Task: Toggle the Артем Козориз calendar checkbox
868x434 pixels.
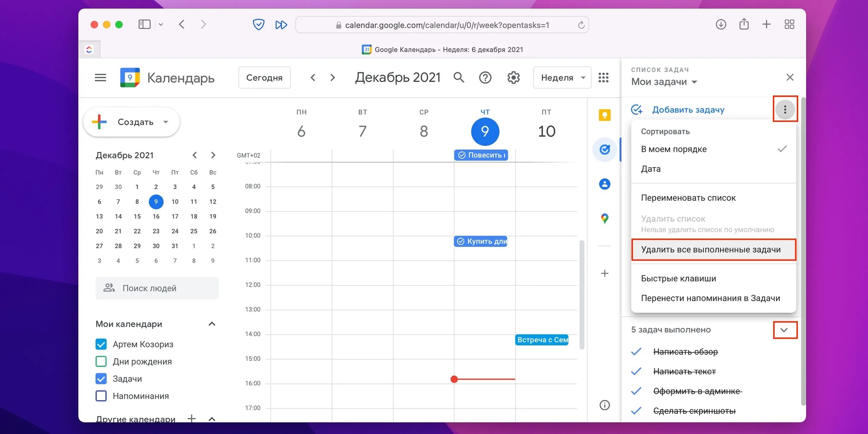Action: [101, 344]
